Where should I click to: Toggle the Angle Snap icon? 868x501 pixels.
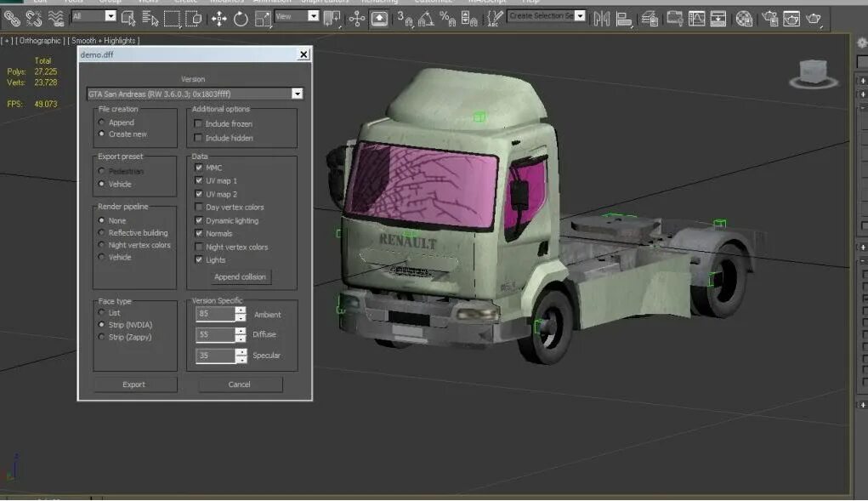(x=426, y=19)
